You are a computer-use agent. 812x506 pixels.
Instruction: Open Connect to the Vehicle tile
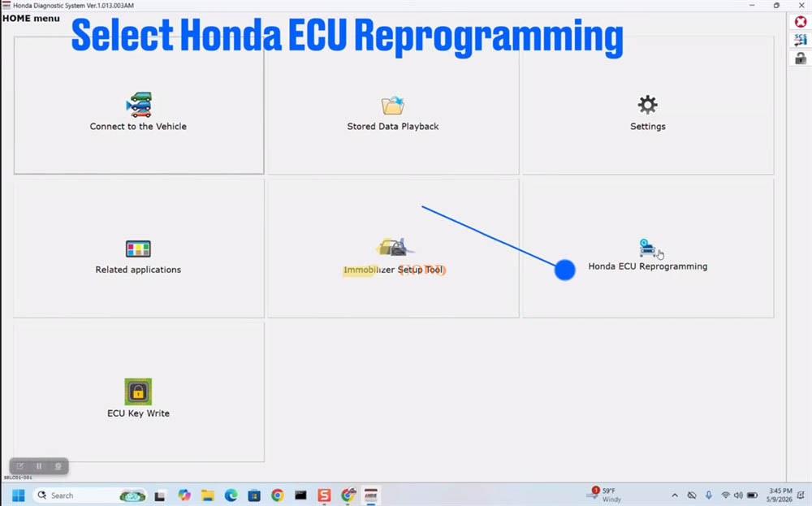tap(139, 105)
